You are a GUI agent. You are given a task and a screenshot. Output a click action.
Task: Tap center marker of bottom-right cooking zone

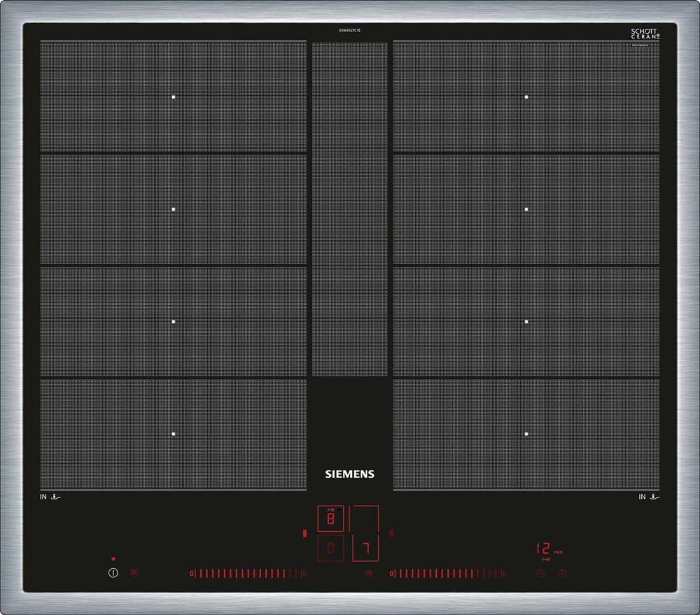coord(526,434)
